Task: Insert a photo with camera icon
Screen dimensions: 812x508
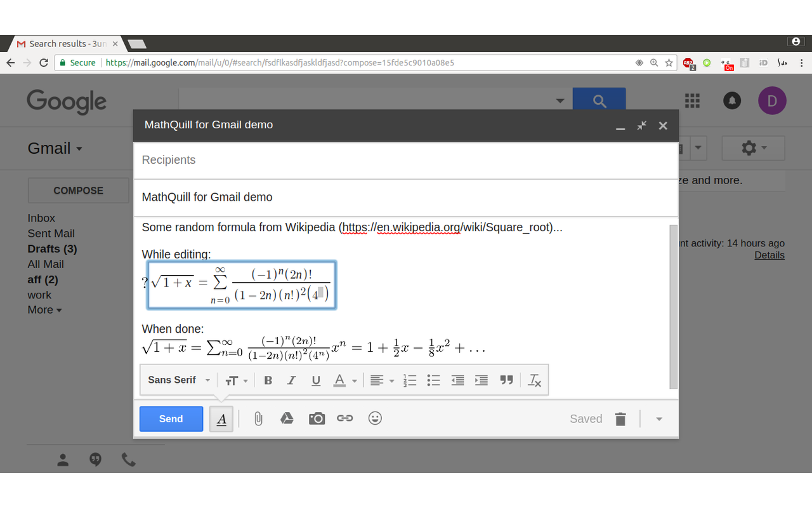Action: coord(317,418)
